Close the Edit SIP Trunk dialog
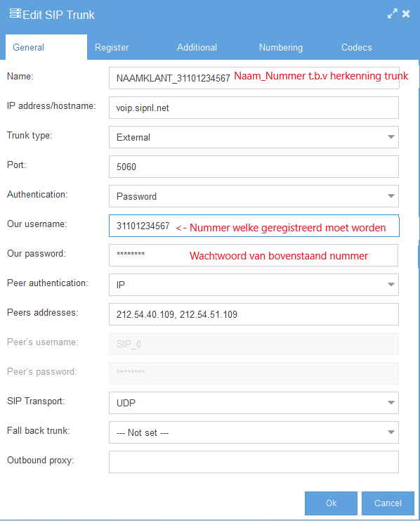The width and height of the screenshot is (420, 521). 406,13
